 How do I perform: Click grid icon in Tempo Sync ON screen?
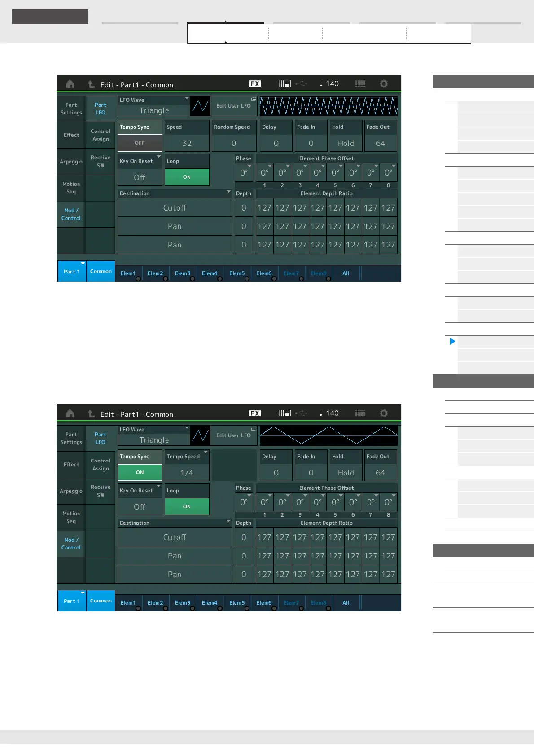click(360, 413)
